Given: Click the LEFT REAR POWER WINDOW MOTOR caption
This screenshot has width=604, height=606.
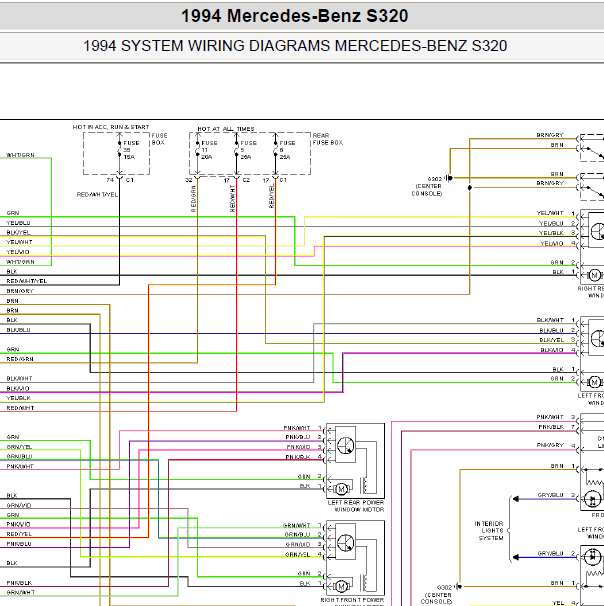Looking at the screenshot, I should 356,506.
